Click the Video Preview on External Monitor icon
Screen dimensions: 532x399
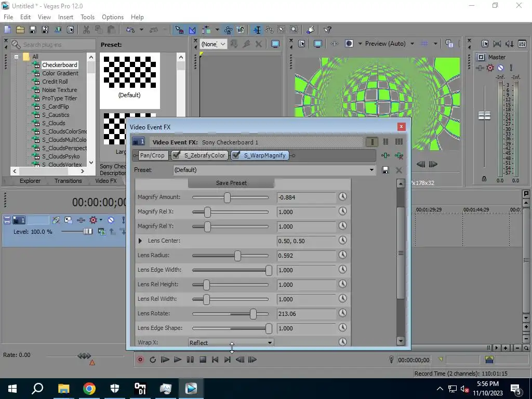pos(318,44)
